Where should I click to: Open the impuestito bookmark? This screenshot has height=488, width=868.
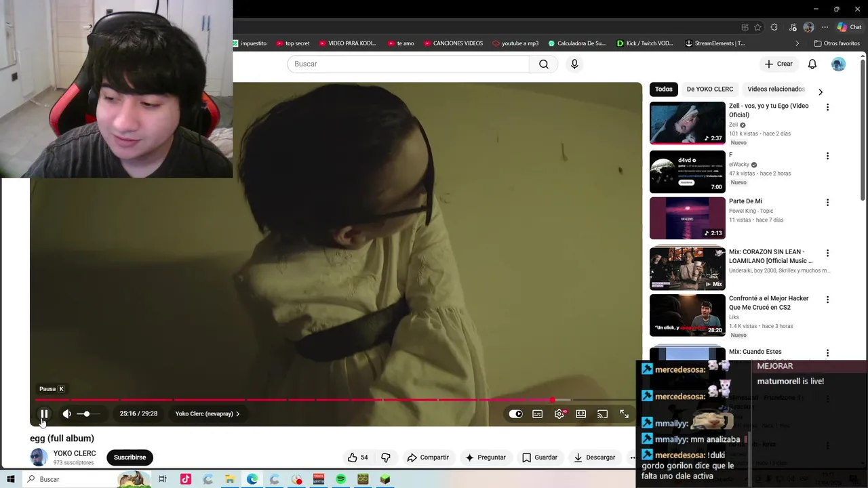[x=250, y=43]
